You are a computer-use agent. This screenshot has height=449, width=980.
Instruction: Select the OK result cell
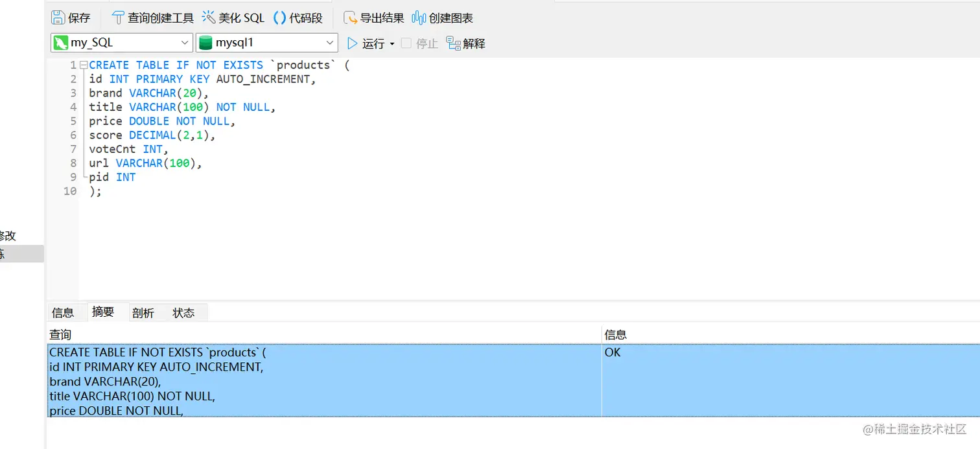(x=791, y=381)
